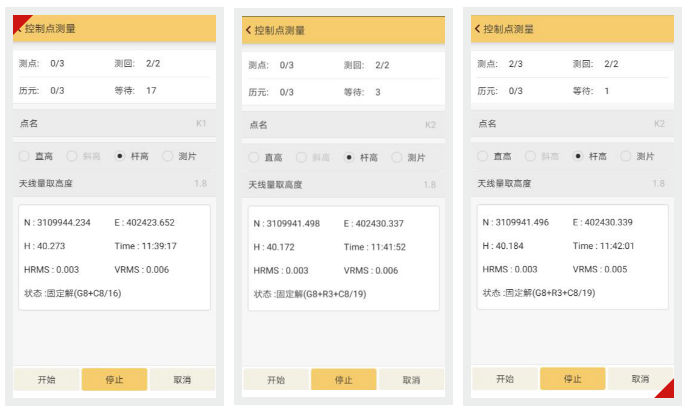Edit the 点名 field showing K1

point(113,124)
